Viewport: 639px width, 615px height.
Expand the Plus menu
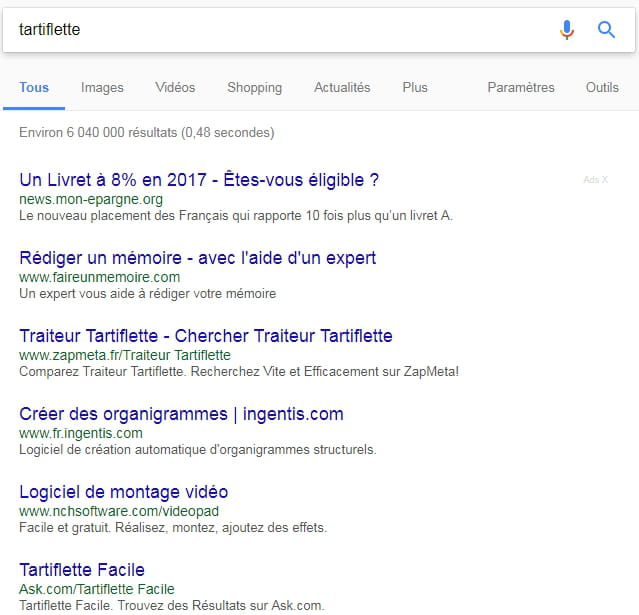[415, 88]
